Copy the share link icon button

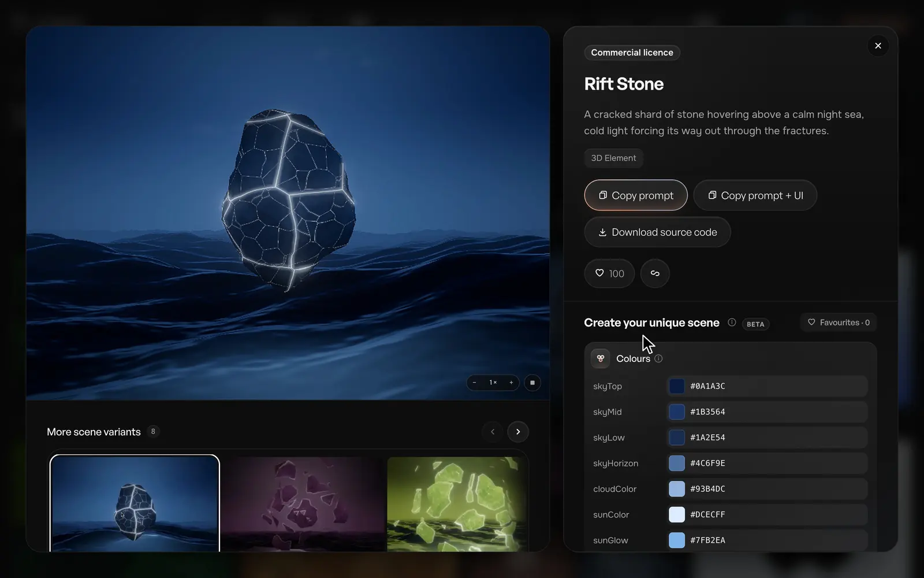[655, 273]
